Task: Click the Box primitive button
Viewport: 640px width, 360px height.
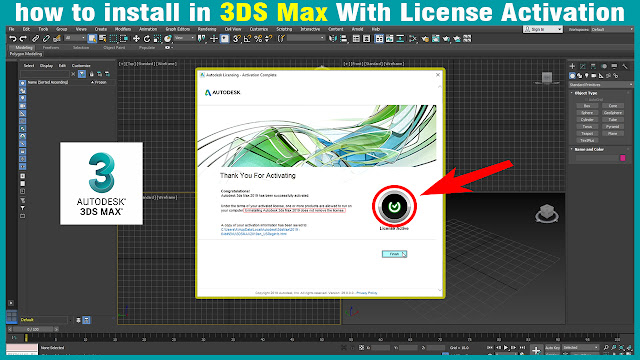Action: [x=587, y=106]
